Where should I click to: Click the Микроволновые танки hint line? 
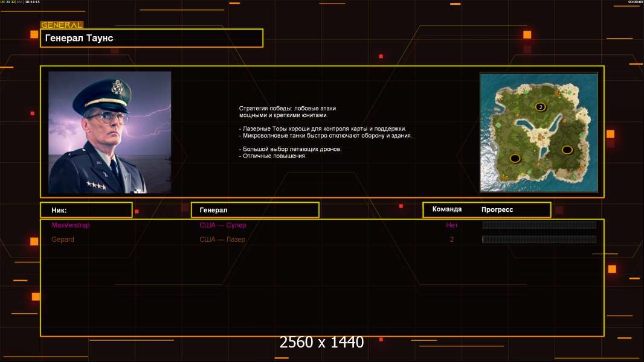coord(325,135)
